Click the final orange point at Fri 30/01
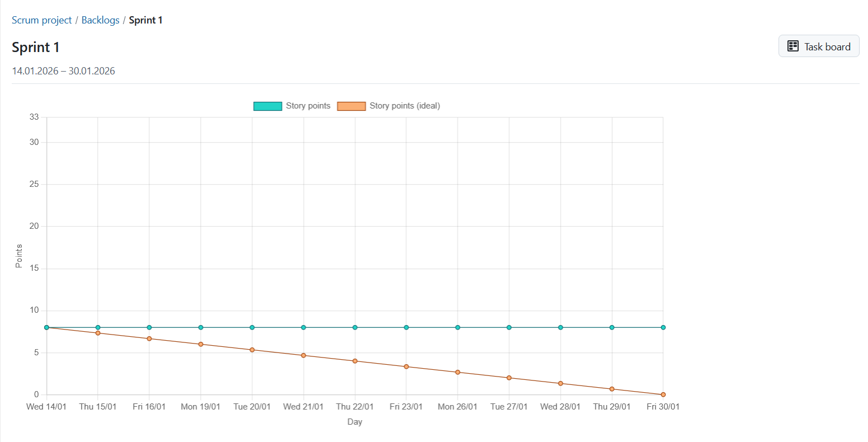Screen dimensions: 868x442 (663, 394)
